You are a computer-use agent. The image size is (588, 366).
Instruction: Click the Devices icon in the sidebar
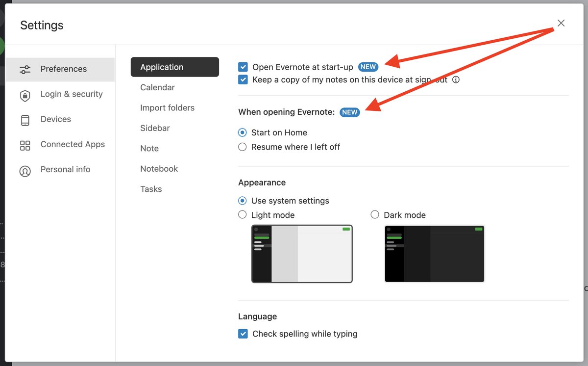[x=25, y=119]
